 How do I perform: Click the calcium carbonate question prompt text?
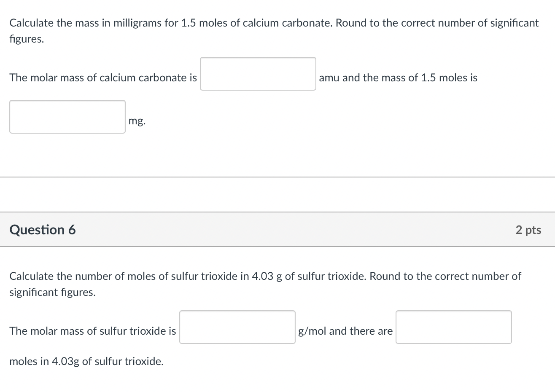[273, 23]
